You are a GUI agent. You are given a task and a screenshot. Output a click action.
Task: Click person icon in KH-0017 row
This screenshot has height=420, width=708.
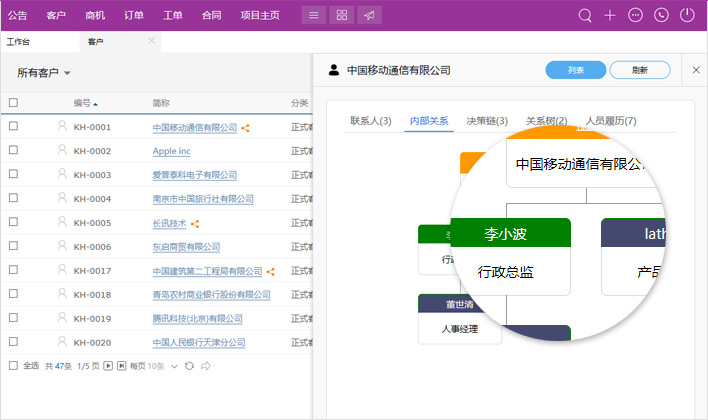pos(62,270)
